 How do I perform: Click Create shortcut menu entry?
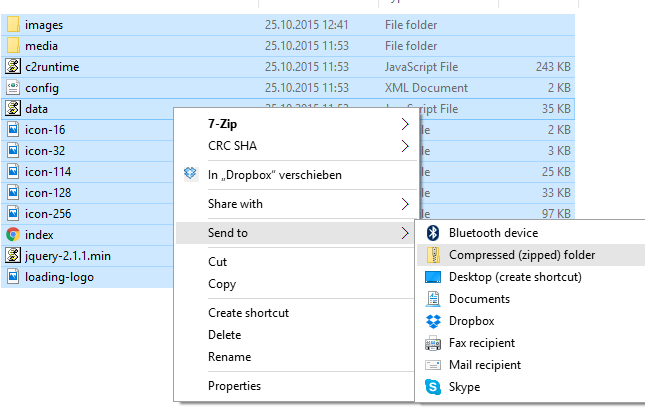[248, 313]
